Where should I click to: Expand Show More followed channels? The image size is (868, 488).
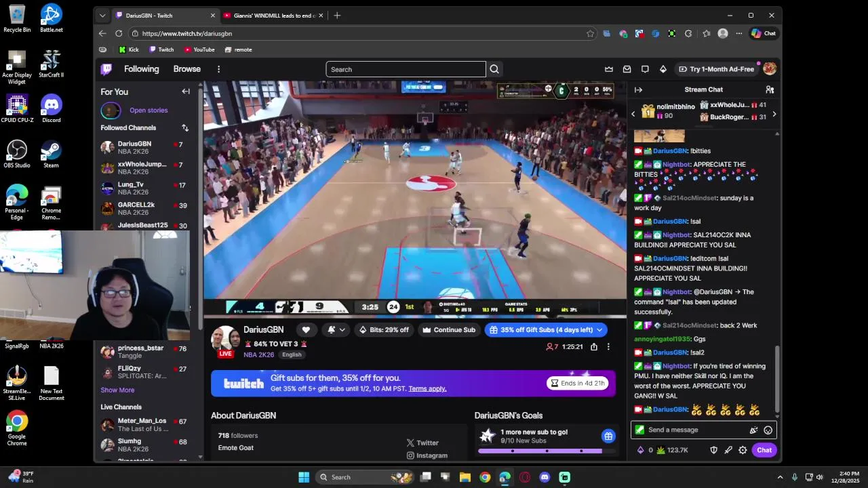pos(117,390)
